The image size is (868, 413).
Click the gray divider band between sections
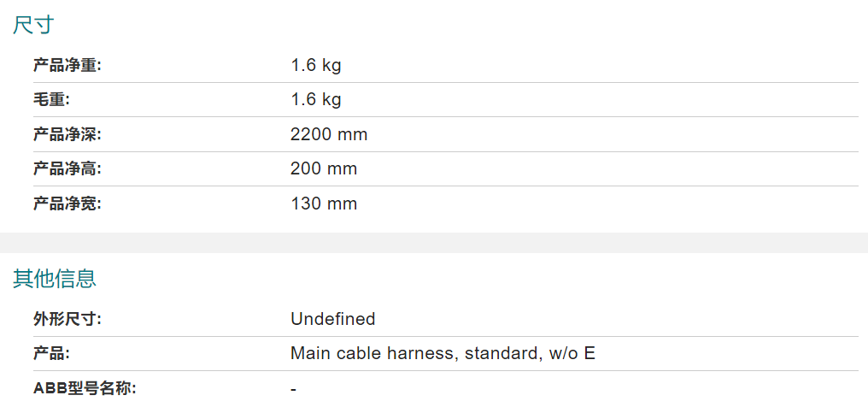coord(434,243)
